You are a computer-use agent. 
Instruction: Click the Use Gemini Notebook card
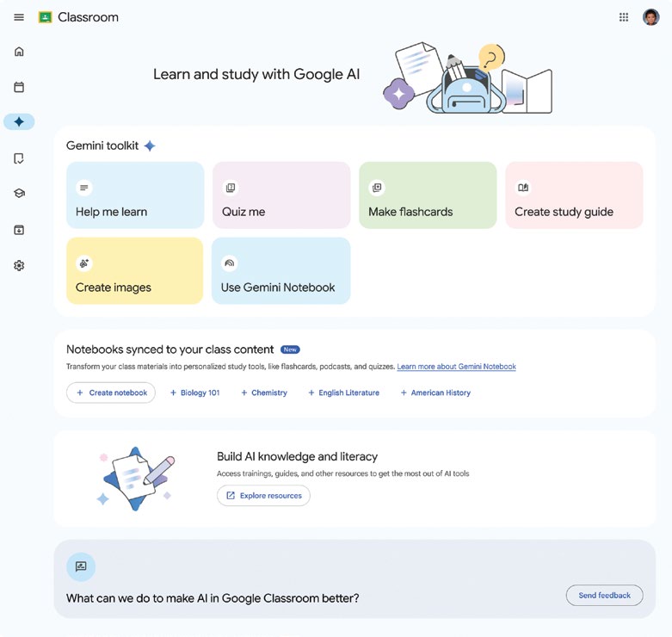click(281, 271)
